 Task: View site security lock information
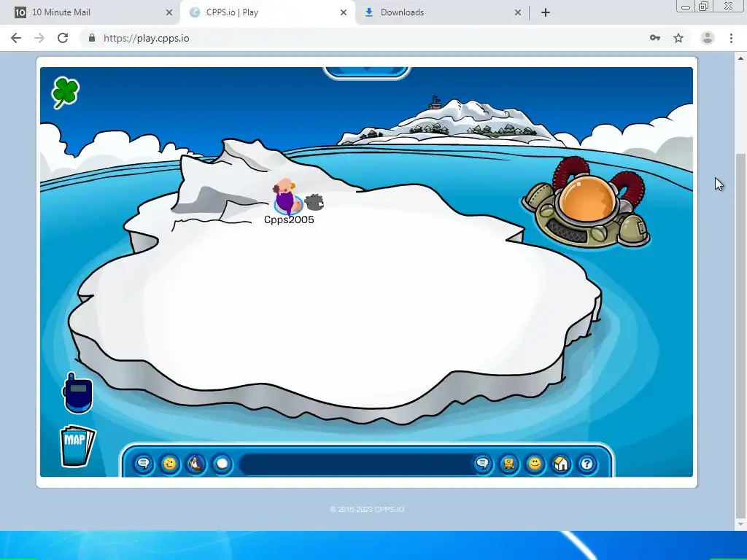click(x=92, y=38)
